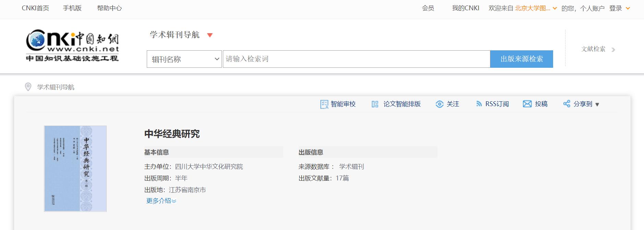Click the 北京大学图... institution name

pyautogui.click(x=533, y=8)
